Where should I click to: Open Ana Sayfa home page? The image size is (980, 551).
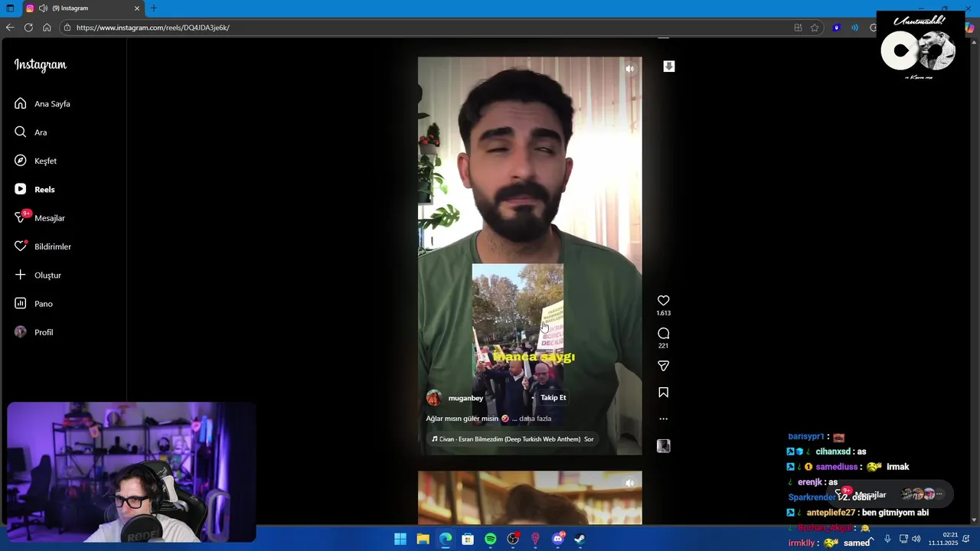tap(42, 103)
